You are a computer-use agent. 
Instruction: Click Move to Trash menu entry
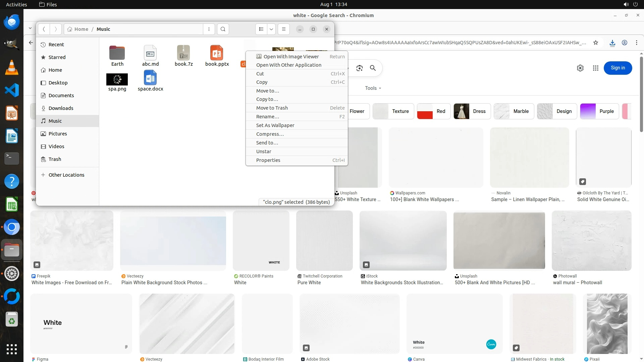[272, 108]
